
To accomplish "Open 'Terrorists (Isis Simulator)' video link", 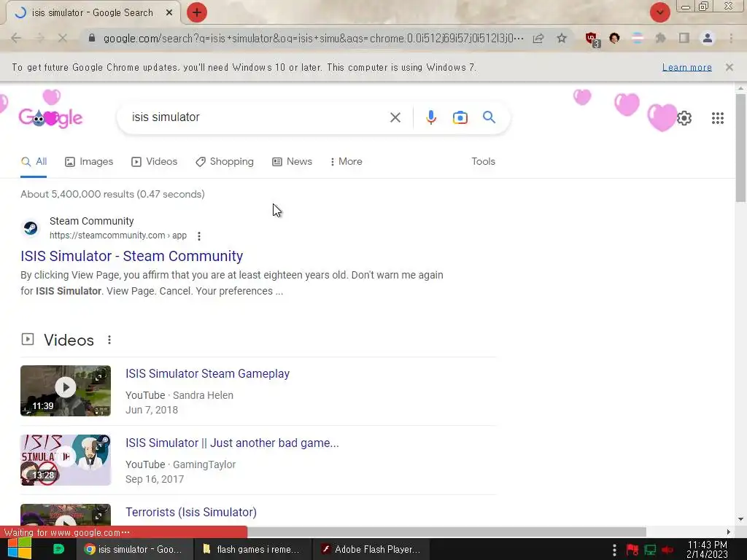I will [191, 513].
